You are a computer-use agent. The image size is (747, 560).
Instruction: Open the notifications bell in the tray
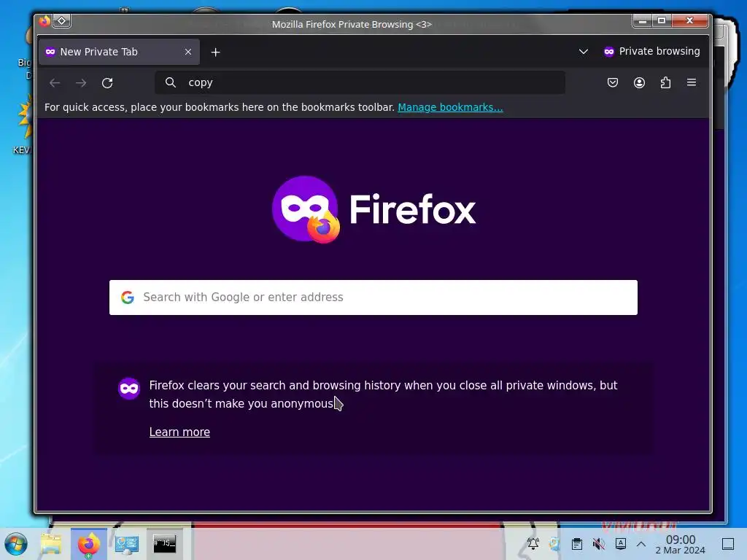pos(533,543)
